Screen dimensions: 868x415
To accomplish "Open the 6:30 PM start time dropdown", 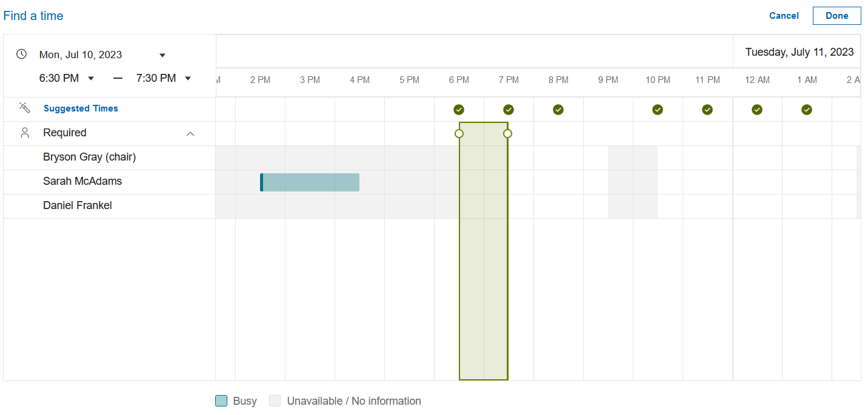I will click(91, 78).
